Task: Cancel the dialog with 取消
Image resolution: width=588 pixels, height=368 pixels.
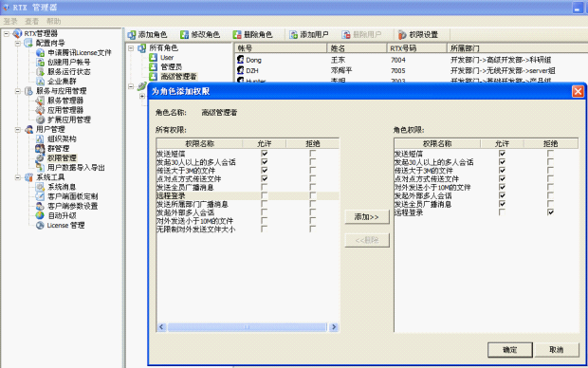Action: click(556, 350)
